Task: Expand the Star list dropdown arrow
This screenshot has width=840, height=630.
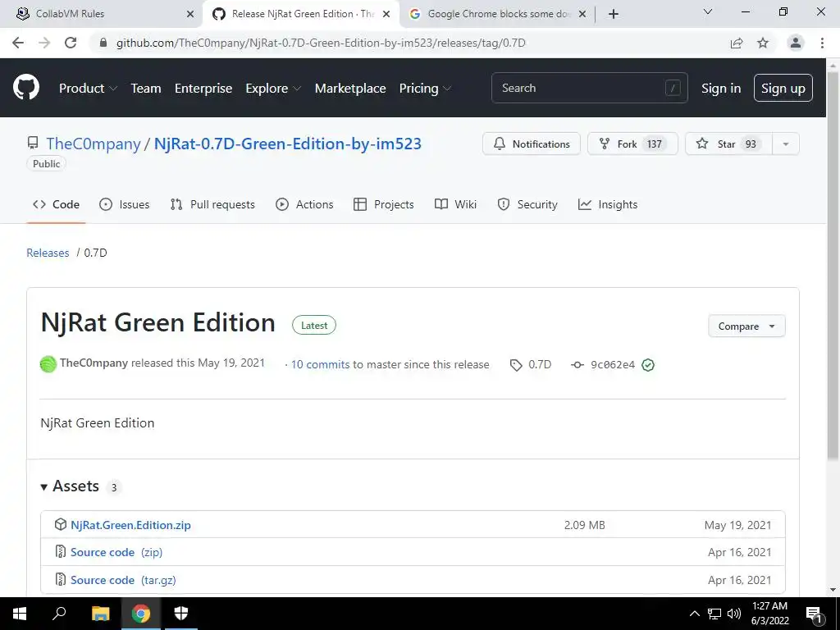Action: tap(785, 144)
